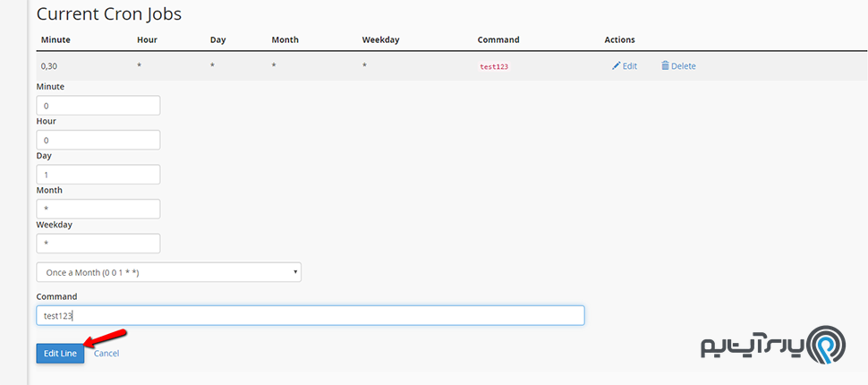The image size is (868, 385).
Task: Click into the Hour input box
Action: [98, 140]
